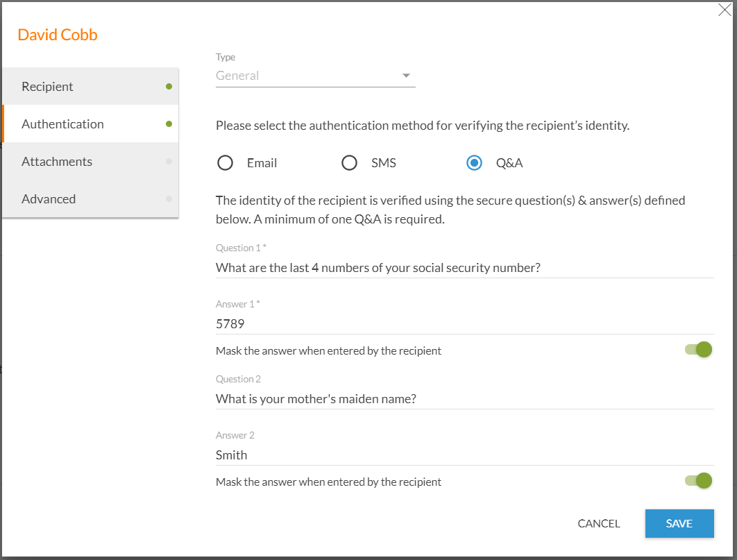The height and width of the screenshot is (560, 737).
Task: Open the Advanced section
Action: [49, 198]
